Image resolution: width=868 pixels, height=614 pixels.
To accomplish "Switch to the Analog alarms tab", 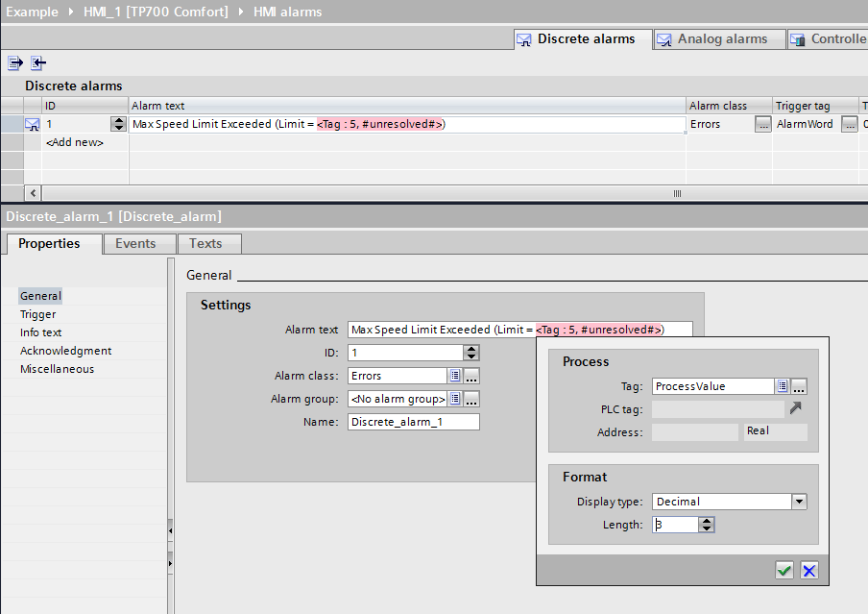I will coord(719,39).
